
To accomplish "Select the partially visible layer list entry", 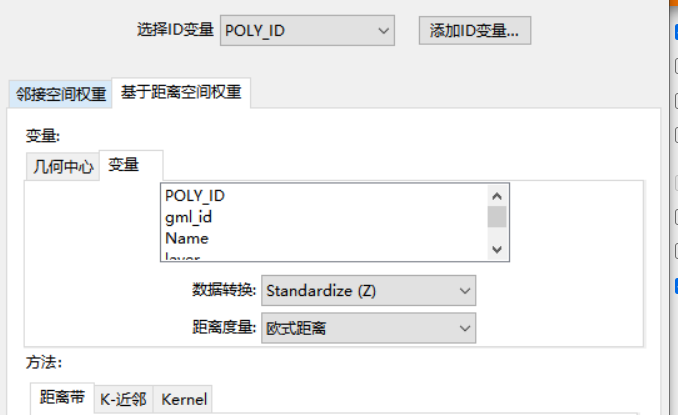I will (183, 256).
